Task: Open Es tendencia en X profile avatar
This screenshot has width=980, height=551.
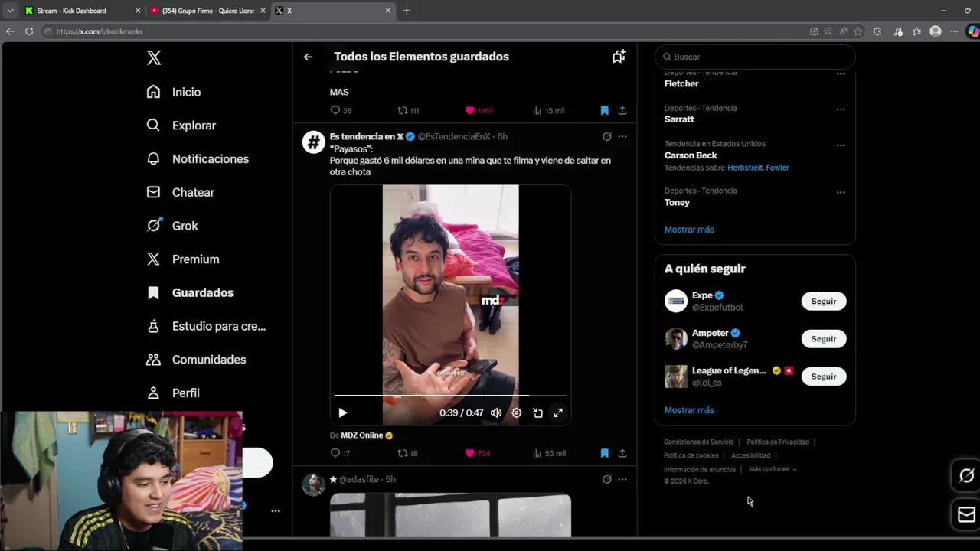Action: [x=314, y=142]
